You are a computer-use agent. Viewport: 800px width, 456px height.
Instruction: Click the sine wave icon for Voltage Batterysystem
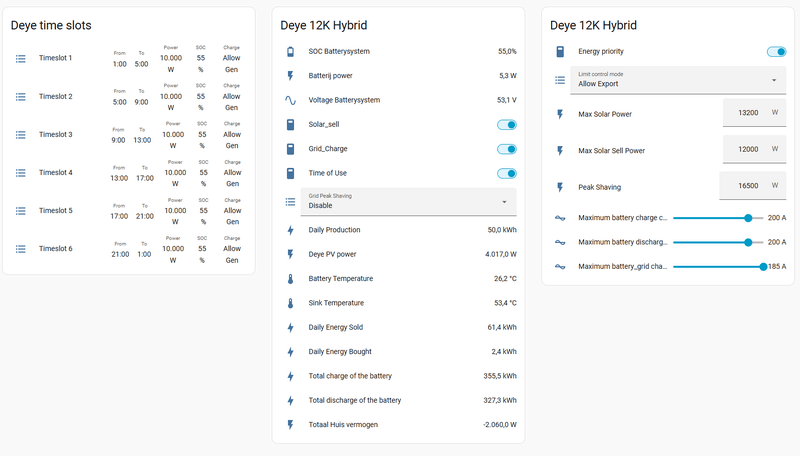(x=290, y=100)
